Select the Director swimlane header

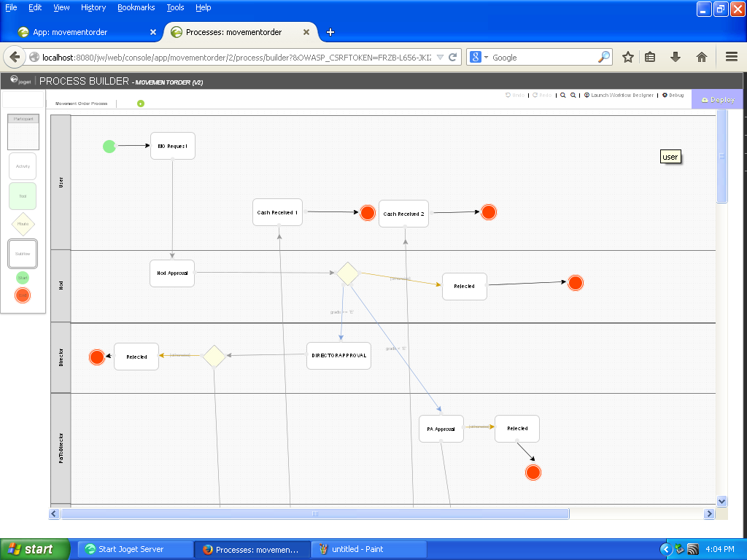click(61, 357)
